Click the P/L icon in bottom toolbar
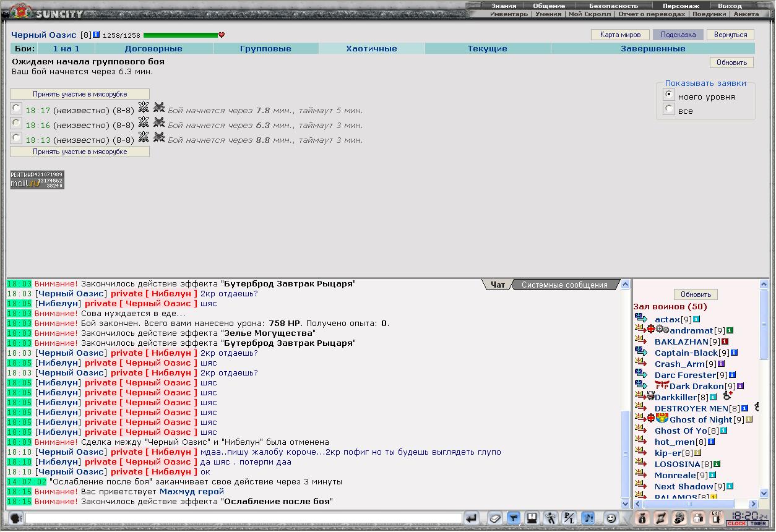Viewport: 776px width, 532px height. coord(569,518)
